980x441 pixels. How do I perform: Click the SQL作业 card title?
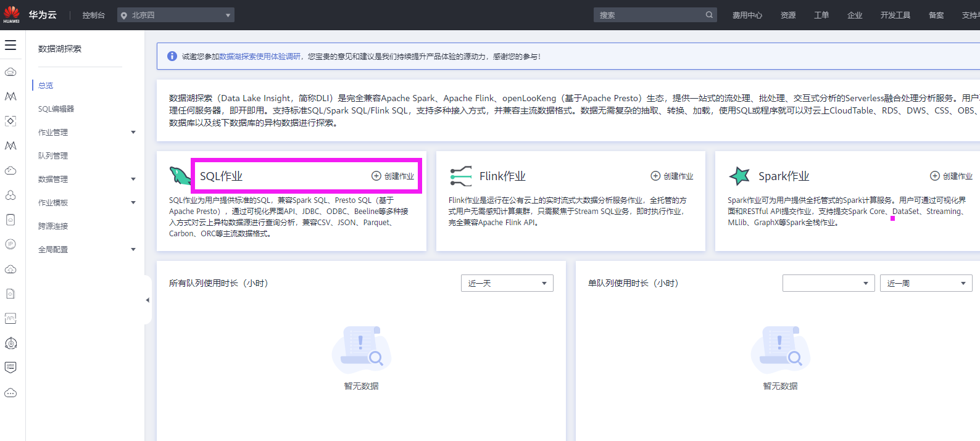221,176
